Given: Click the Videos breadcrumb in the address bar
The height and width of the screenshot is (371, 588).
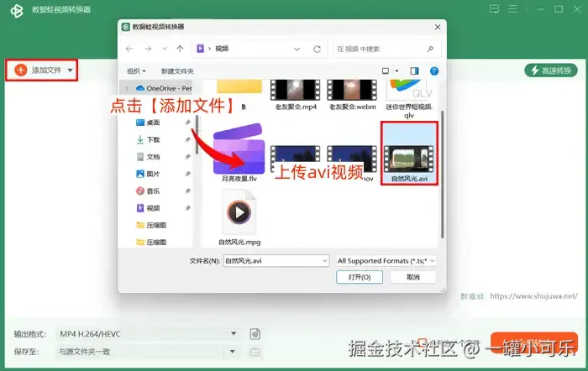Looking at the screenshot, I should [x=222, y=49].
